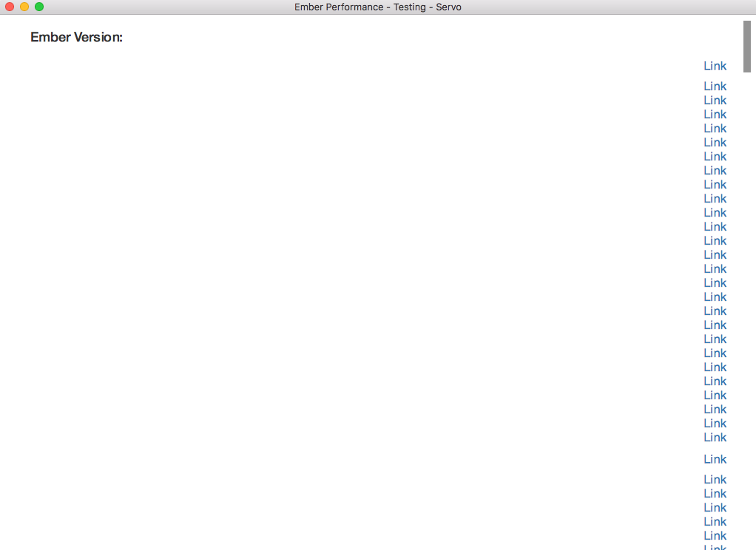The height and width of the screenshot is (550, 756).
Task: Click the vertical scrollbar thumb
Action: pos(747,47)
